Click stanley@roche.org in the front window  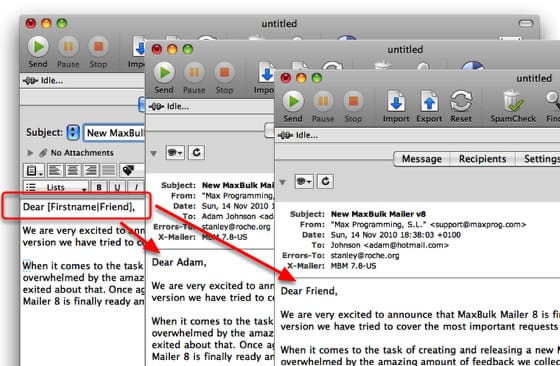(365, 256)
